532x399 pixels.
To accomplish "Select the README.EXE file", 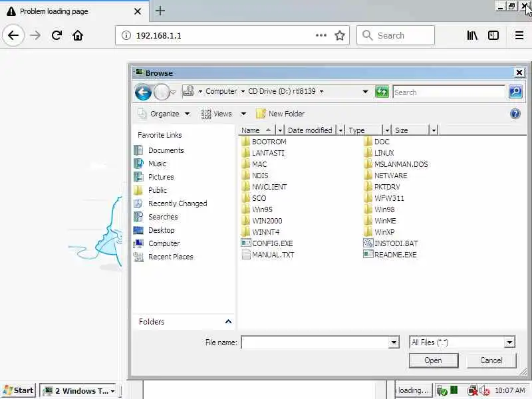I will [x=390, y=255].
